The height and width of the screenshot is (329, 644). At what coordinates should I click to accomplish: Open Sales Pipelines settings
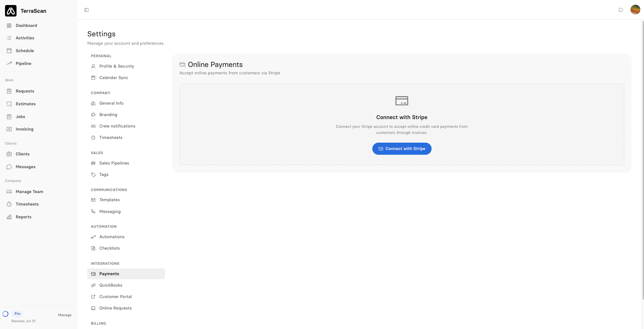(126, 163)
